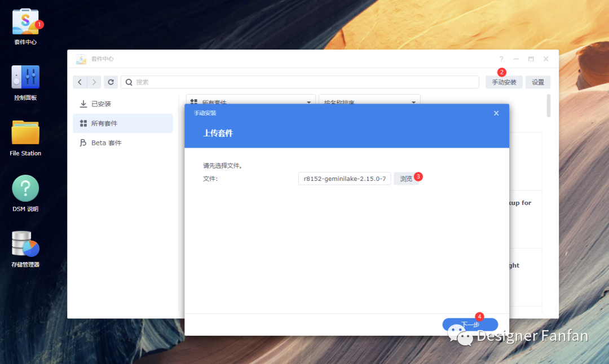Open the 控制面板 (Control Panel) icon
609x364 pixels.
point(25,77)
